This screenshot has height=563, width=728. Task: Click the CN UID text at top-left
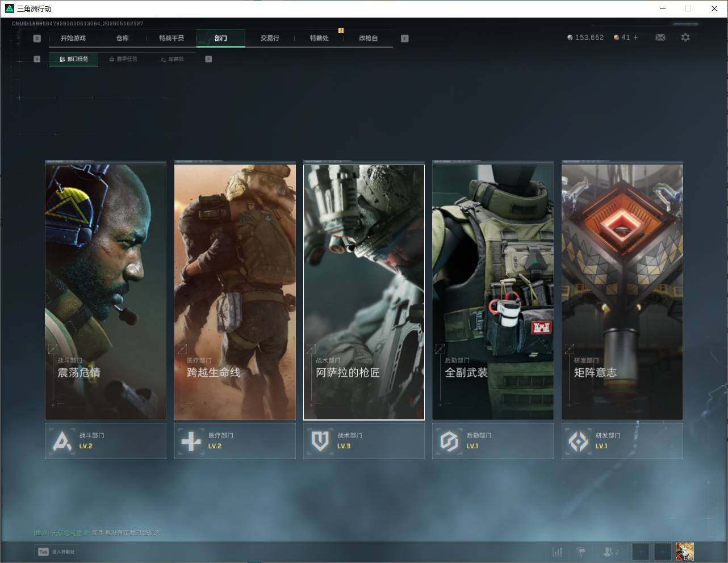[78, 23]
